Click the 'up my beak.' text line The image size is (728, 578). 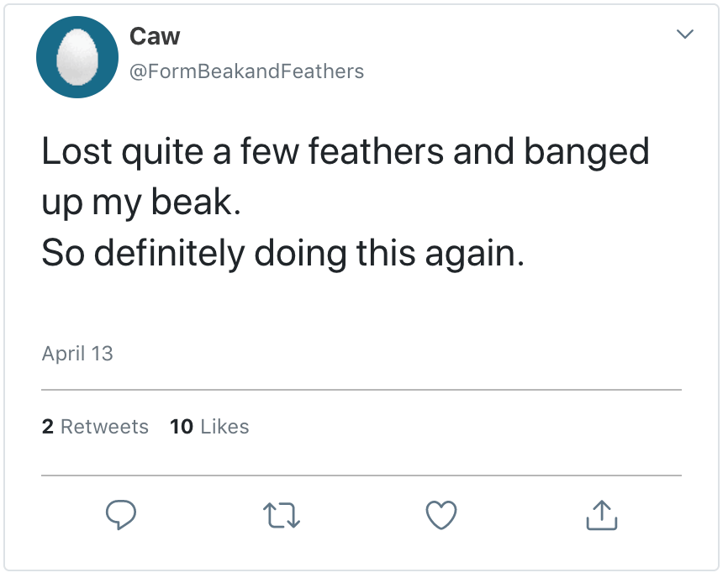pyautogui.click(x=141, y=203)
